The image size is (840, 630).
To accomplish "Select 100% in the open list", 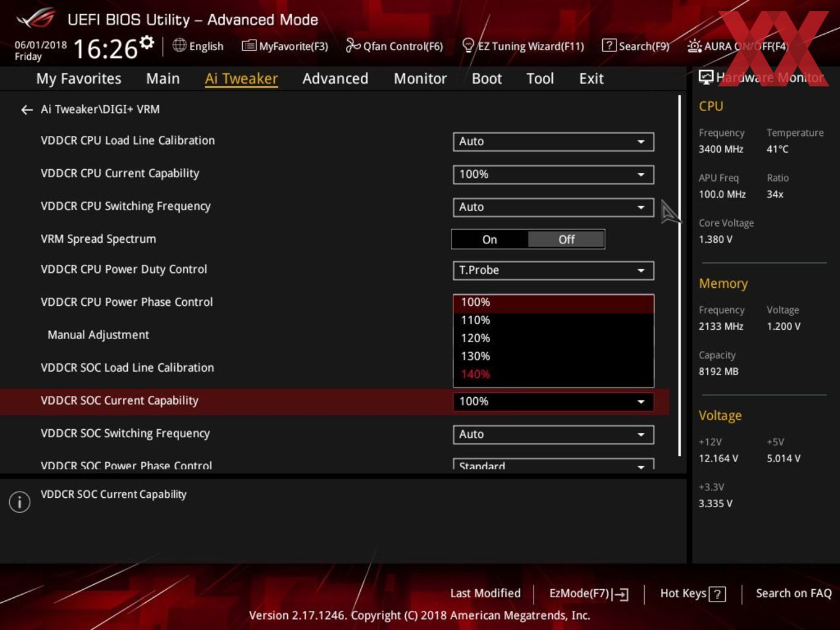I will (553, 303).
